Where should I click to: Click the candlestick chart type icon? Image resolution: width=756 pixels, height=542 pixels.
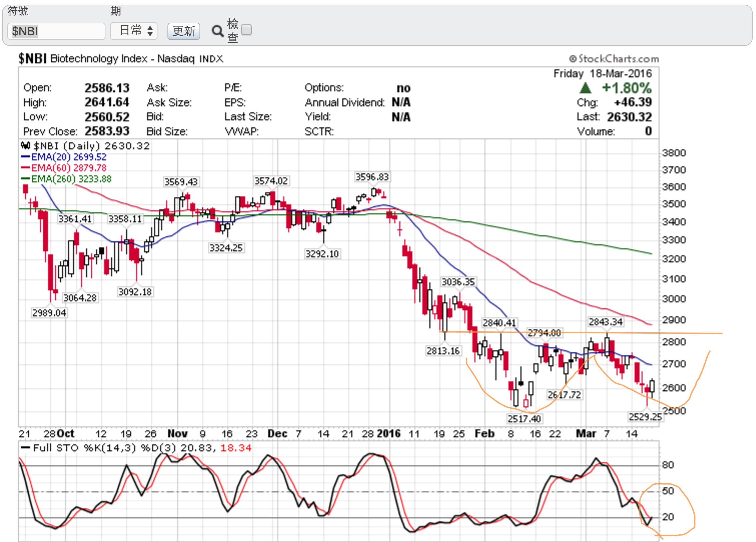(x=25, y=146)
